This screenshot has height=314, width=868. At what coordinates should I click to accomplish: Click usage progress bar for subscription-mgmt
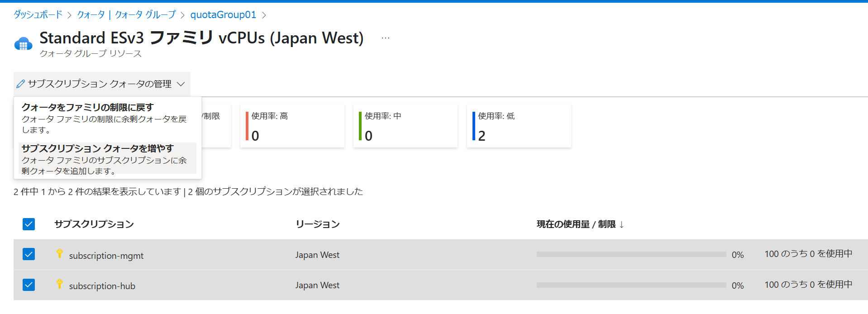[x=631, y=254]
